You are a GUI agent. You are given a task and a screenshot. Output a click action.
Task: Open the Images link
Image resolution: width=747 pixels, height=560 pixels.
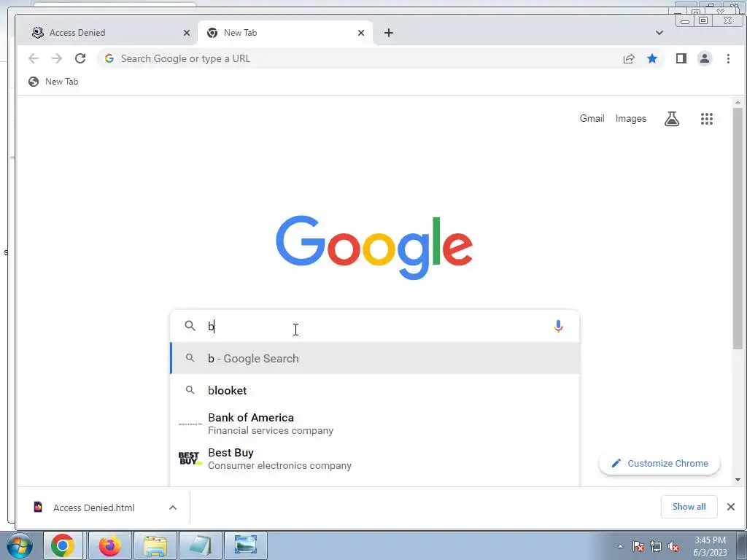pyautogui.click(x=631, y=119)
